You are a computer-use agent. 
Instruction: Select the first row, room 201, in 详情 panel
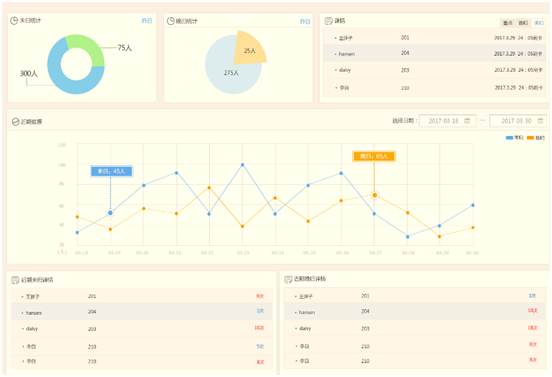pyautogui.click(x=434, y=37)
